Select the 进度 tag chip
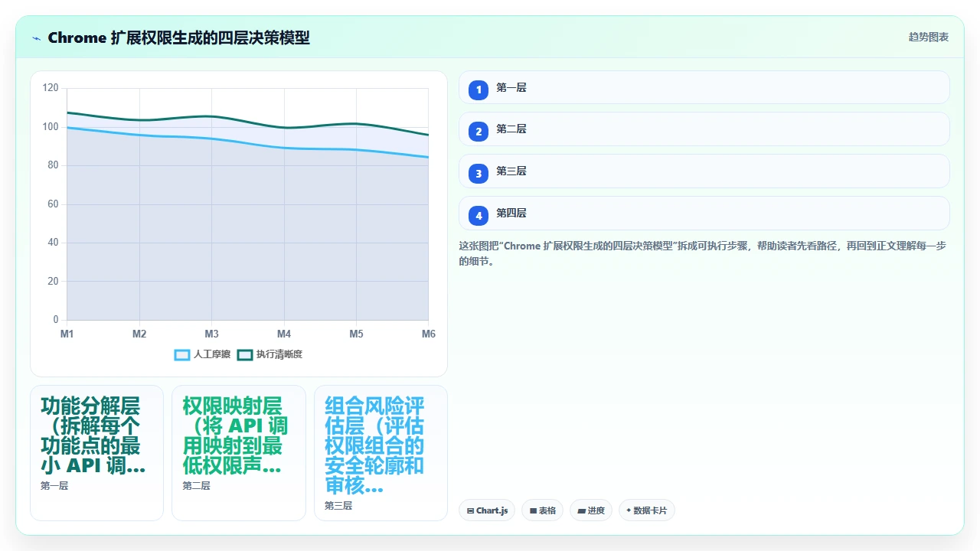 (x=591, y=510)
